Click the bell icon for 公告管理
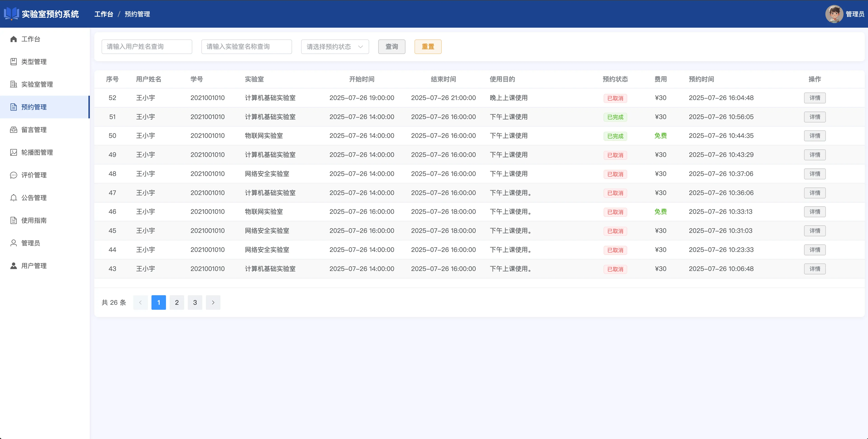The width and height of the screenshot is (868, 439). point(13,198)
